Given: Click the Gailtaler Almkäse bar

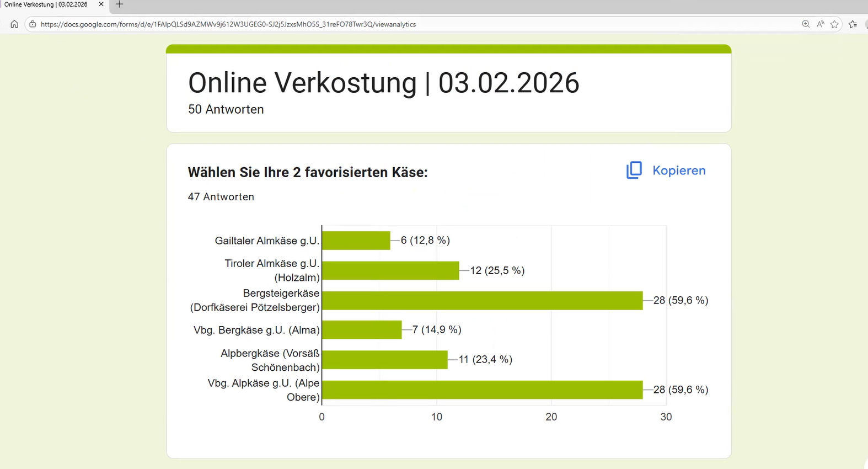Looking at the screenshot, I should tap(356, 241).
